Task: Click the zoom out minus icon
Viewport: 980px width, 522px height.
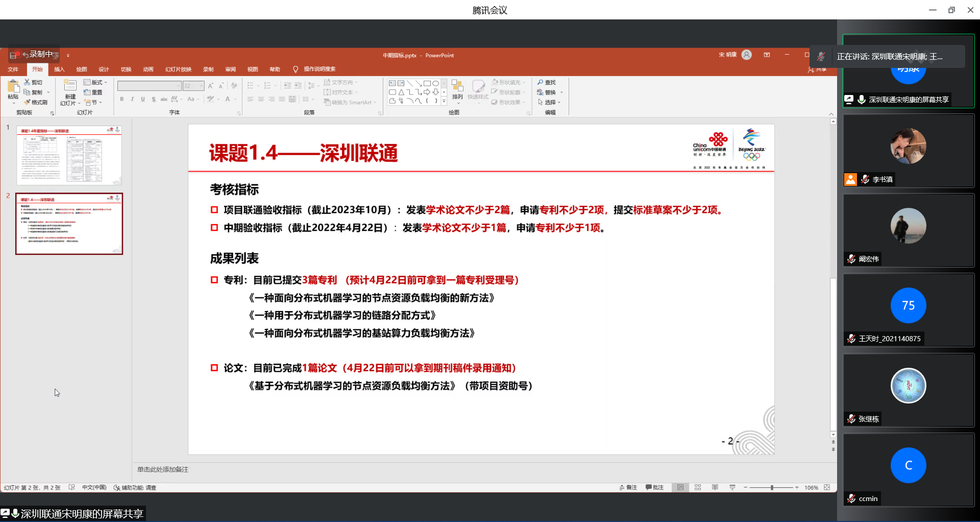Action: click(746, 487)
